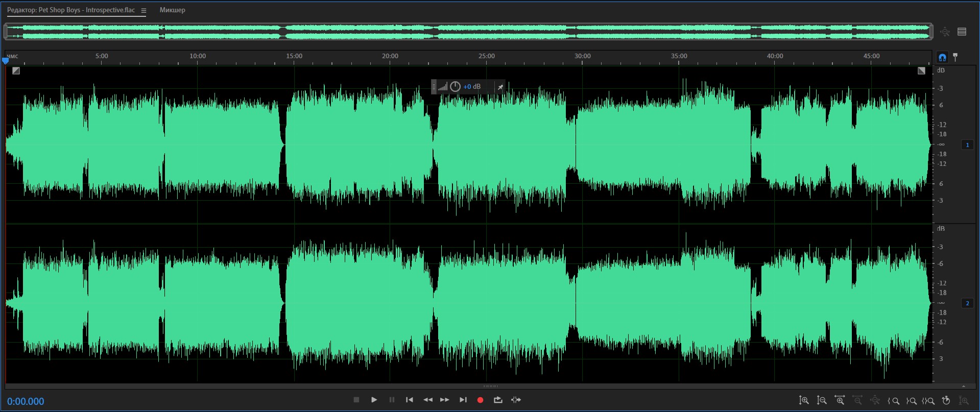This screenshot has width=980, height=412.
Task: Open the navigator list options icon
Action: pos(962,32)
